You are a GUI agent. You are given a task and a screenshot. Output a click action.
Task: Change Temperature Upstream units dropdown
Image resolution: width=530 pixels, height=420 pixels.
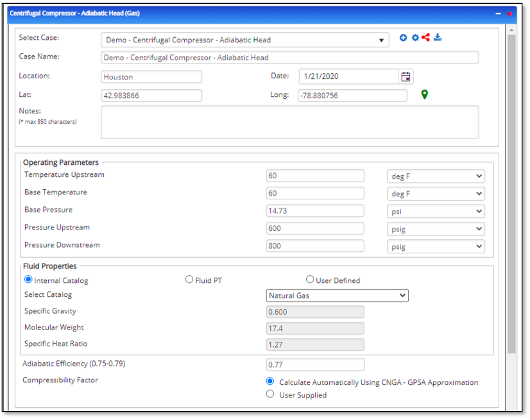point(435,176)
